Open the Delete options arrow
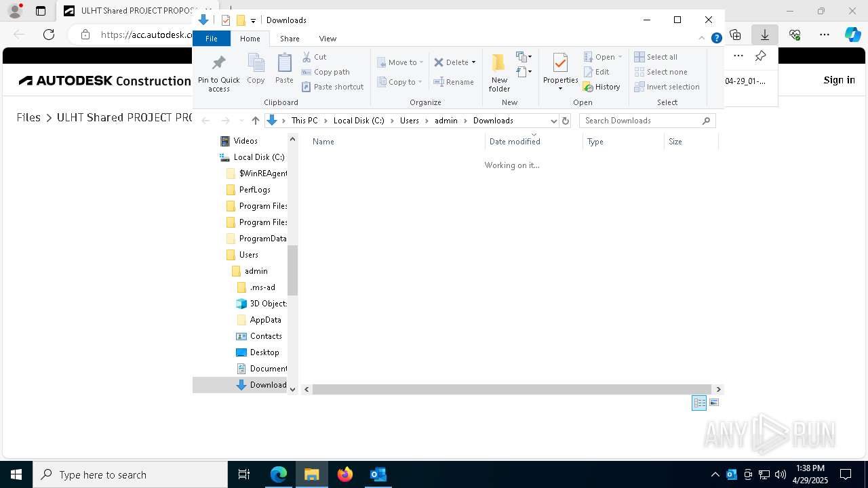The image size is (868, 488). pyautogui.click(x=473, y=62)
